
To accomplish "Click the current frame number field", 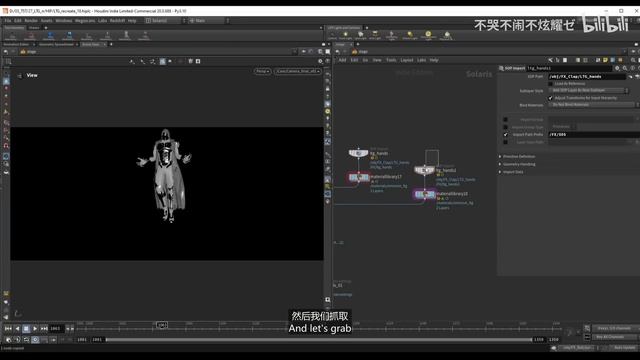I will 56,328.
